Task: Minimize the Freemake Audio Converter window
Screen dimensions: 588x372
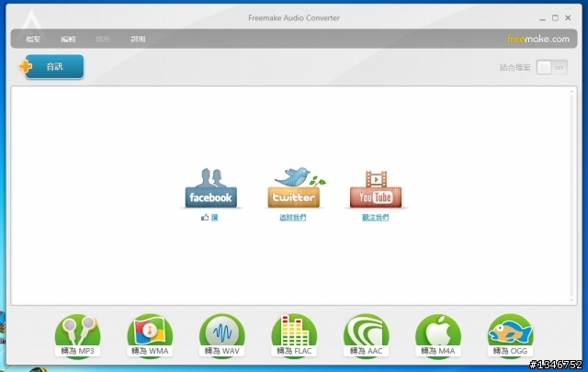Action: [542, 18]
